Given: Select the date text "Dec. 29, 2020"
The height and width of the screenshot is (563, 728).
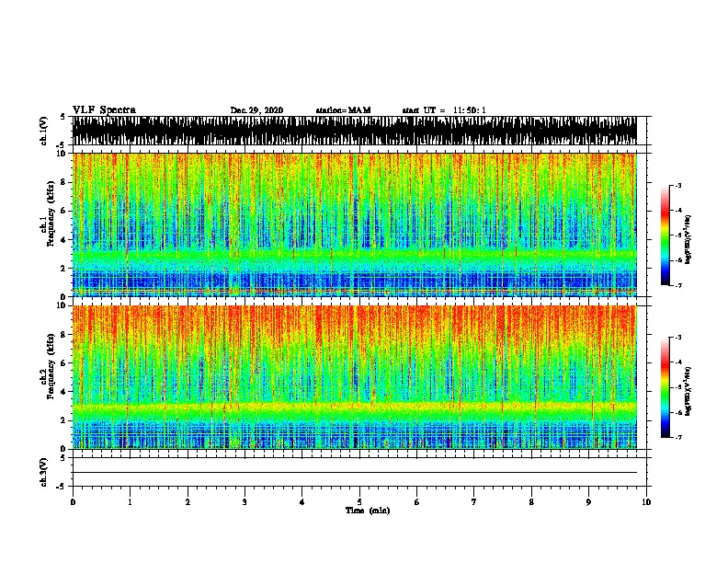Looking at the screenshot, I should pos(256,110).
